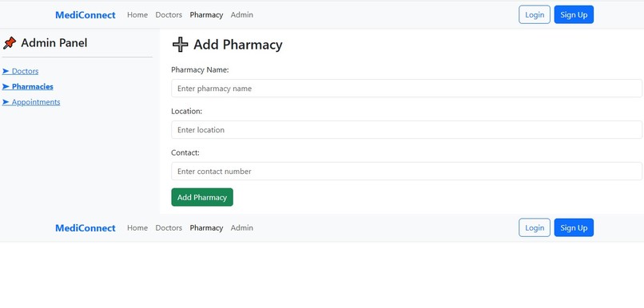Open Admin in the top navbar
The width and height of the screenshot is (644, 308).
click(x=242, y=15)
